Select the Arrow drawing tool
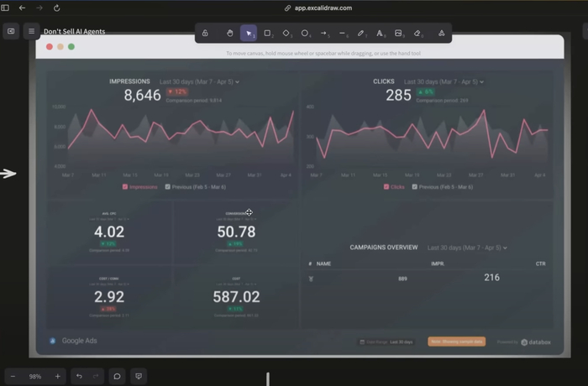Viewport: 588px width, 386px height. 324,34
